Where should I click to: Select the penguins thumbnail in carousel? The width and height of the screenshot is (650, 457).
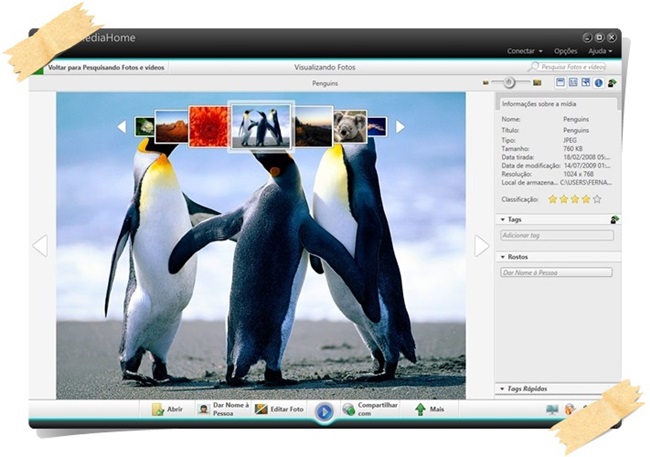tap(261, 126)
